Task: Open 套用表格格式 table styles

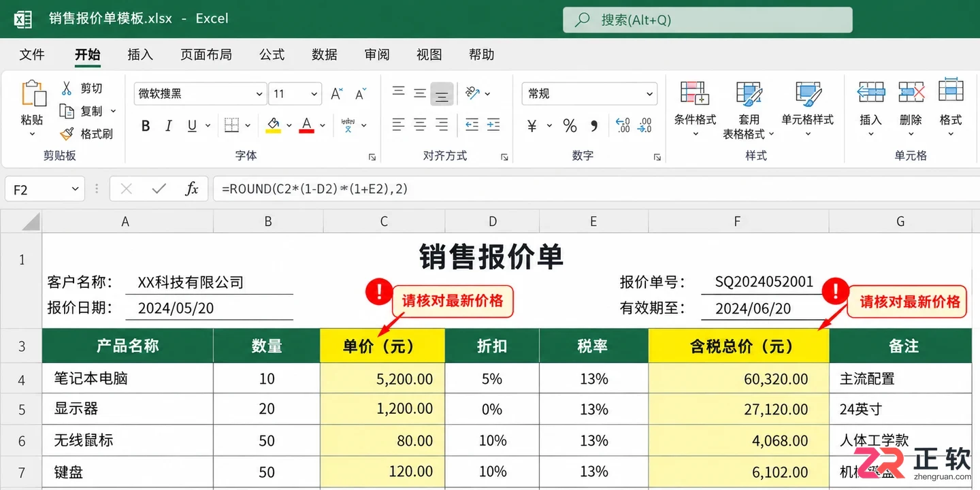Action: point(749,109)
